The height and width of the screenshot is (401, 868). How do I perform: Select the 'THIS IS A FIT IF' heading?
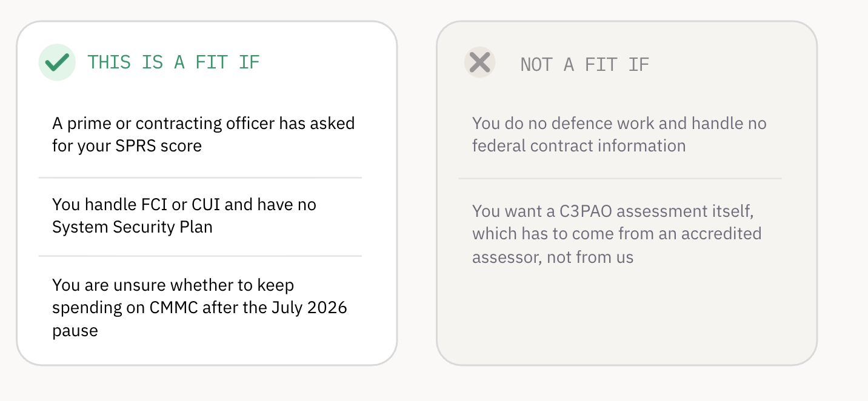tap(173, 62)
